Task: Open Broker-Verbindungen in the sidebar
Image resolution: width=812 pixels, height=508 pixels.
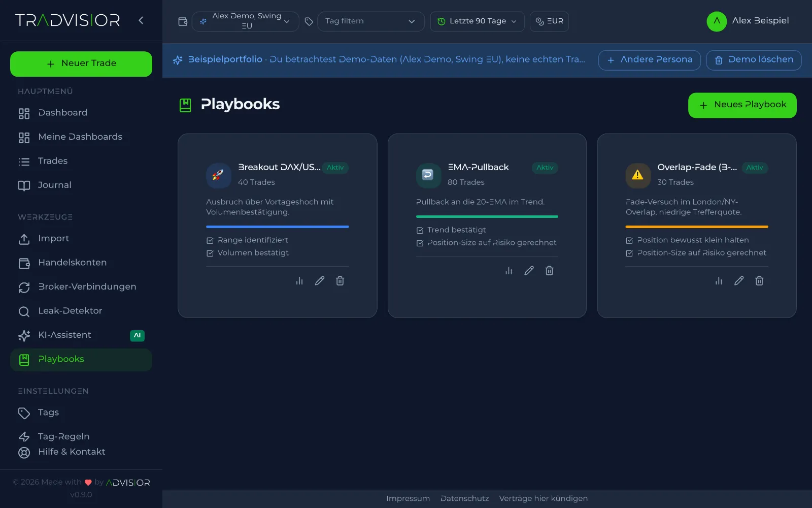Action: (x=81, y=287)
